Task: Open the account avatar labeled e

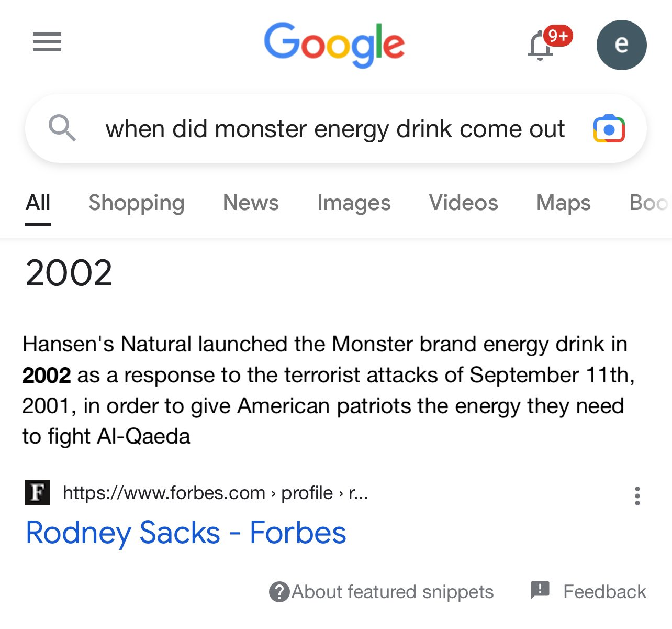Action: click(x=621, y=45)
